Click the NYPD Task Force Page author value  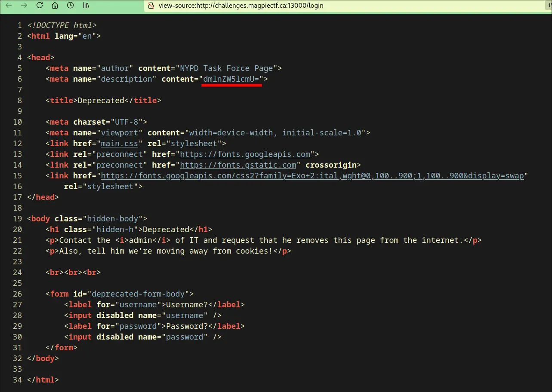tap(226, 68)
